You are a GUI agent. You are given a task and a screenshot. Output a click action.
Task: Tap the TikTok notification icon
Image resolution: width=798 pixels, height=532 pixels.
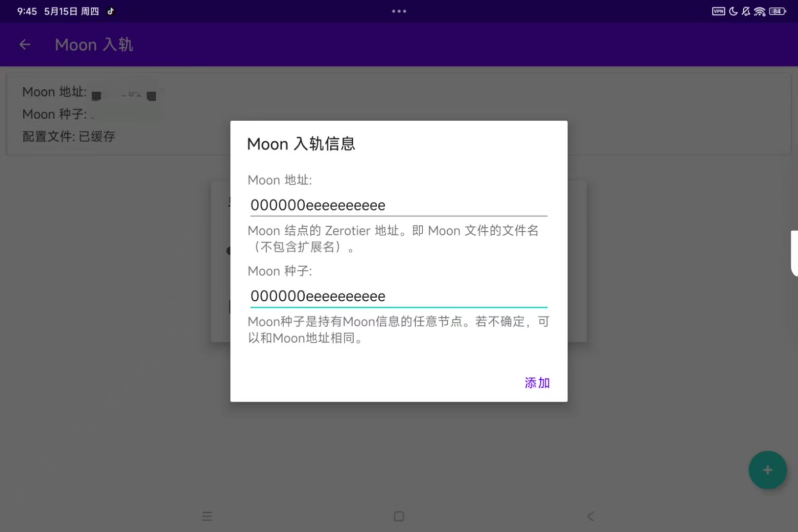tap(110, 11)
